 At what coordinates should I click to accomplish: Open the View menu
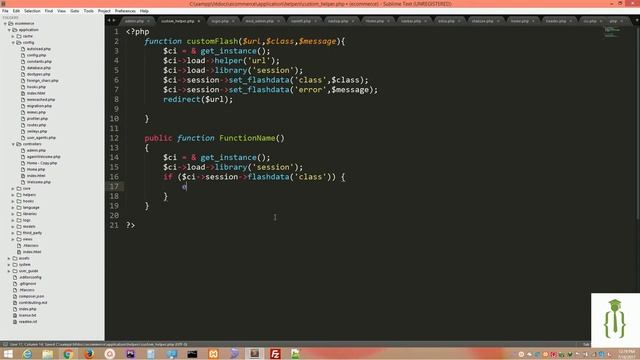62,11
